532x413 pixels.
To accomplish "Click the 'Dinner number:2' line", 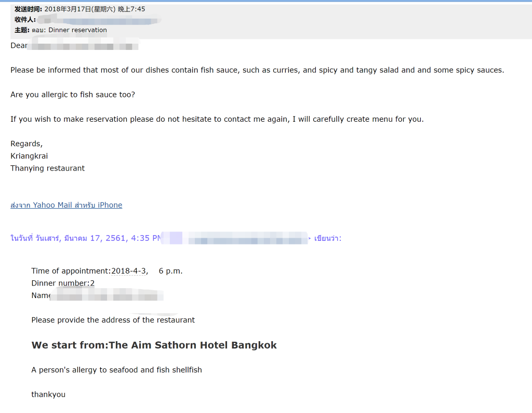I will 63,283.
